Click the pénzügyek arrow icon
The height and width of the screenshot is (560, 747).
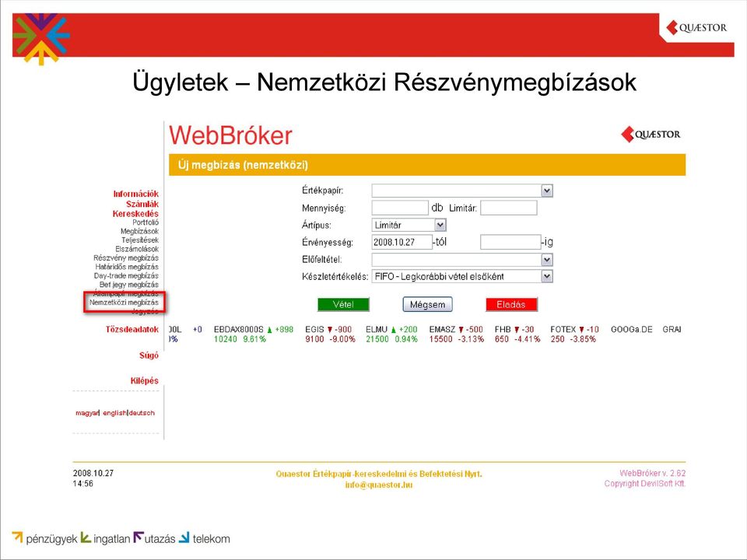(18, 537)
